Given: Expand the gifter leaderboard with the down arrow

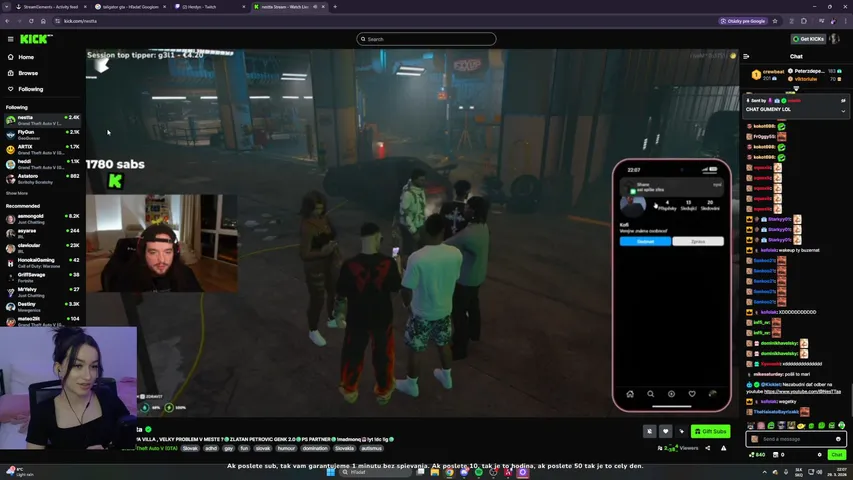Looking at the screenshot, I should pyautogui.click(x=796, y=88).
